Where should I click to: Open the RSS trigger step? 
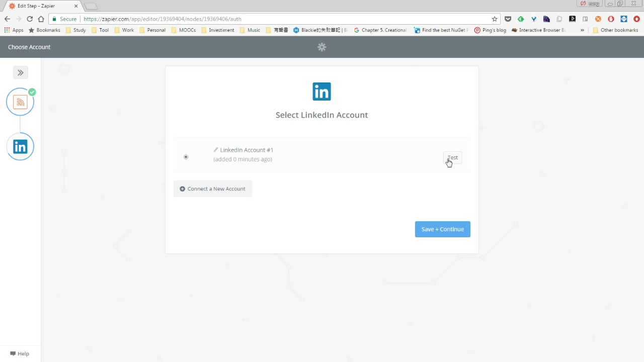click(20, 102)
